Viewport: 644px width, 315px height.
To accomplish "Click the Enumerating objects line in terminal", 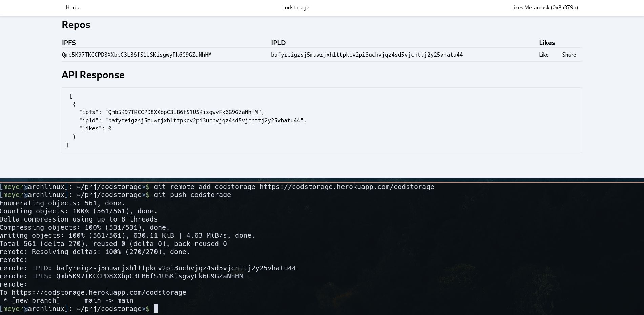I will click(63, 203).
